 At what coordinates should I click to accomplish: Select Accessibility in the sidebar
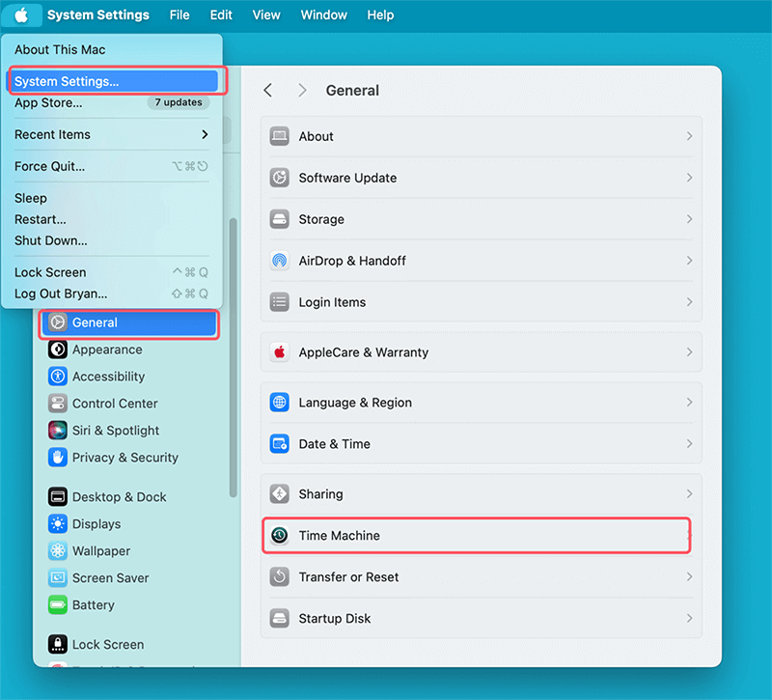tap(108, 377)
